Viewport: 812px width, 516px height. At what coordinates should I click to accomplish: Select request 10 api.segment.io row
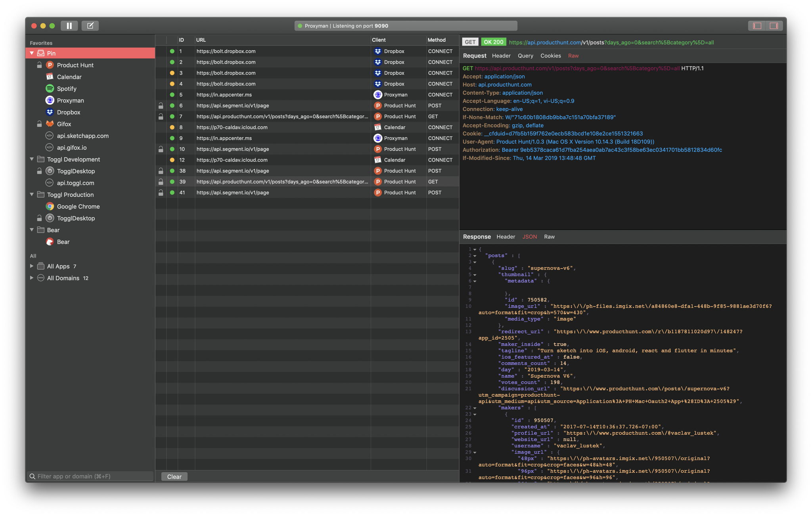point(307,149)
